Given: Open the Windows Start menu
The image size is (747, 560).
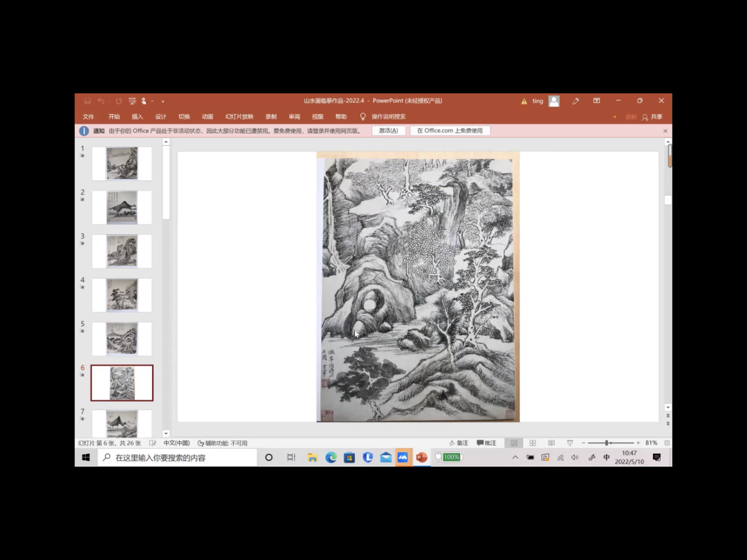Looking at the screenshot, I should (x=86, y=458).
